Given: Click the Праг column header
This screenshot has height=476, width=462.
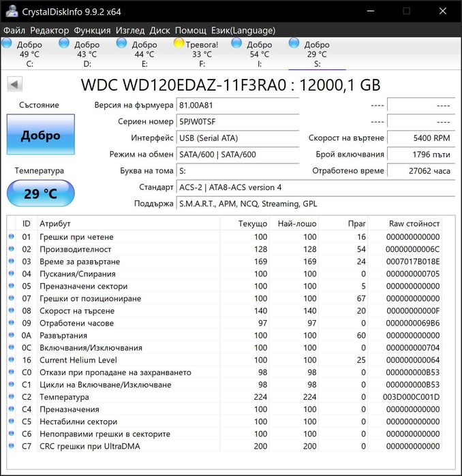Looking at the screenshot, I should click(x=343, y=224).
